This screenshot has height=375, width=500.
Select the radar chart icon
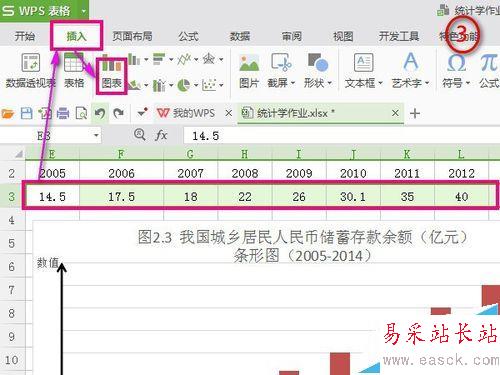(209, 60)
